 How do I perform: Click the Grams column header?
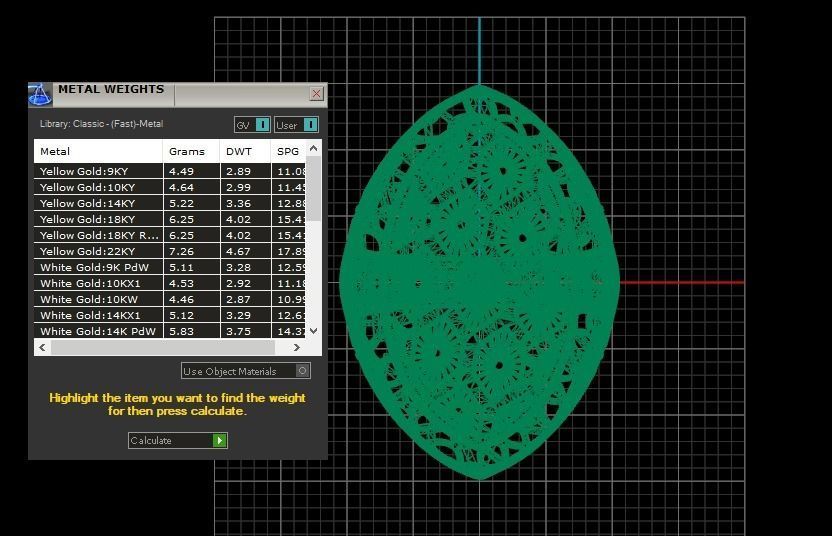coord(191,151)
